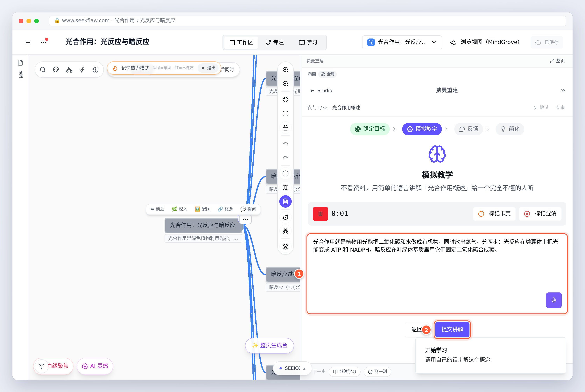The image size is (585, 392).
Task: Open AI 灵感 button
Action: point(95,366)
